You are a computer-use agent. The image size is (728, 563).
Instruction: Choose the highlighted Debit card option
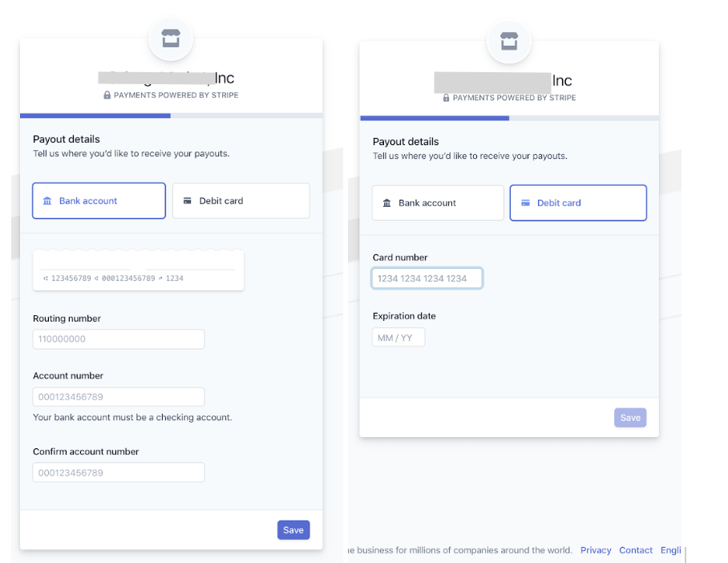point(578,203)
